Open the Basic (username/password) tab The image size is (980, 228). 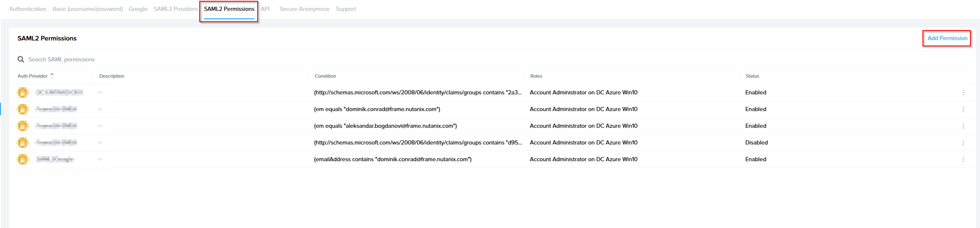coord(88,9)
